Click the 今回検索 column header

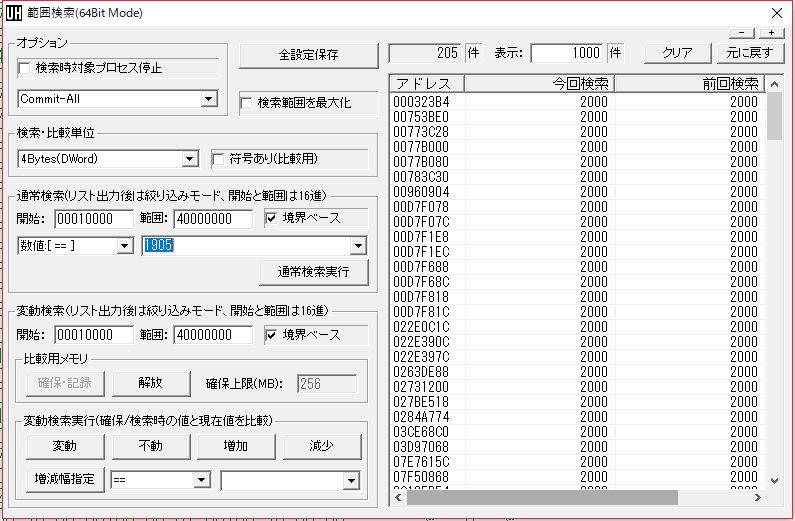coord(539,84)
